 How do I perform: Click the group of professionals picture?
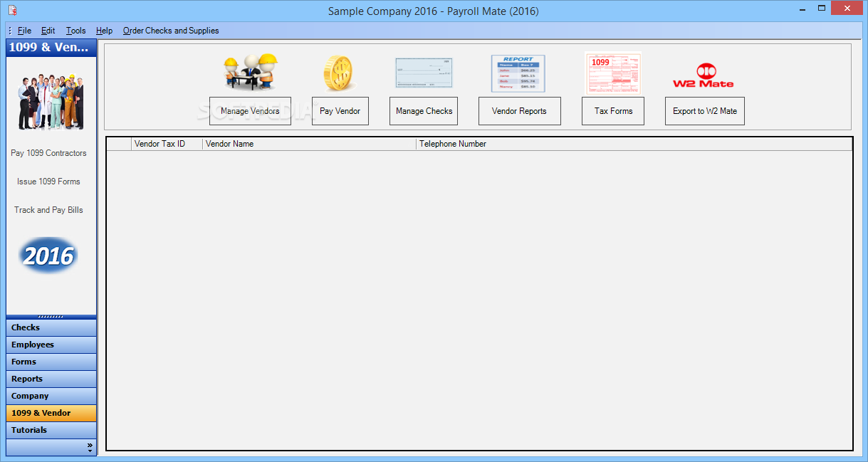click(51, 100)
